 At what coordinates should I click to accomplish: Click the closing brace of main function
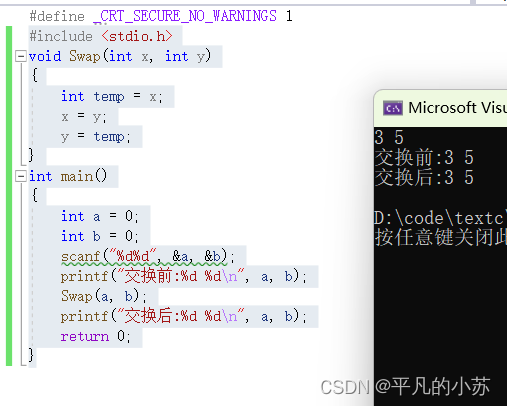31,355
